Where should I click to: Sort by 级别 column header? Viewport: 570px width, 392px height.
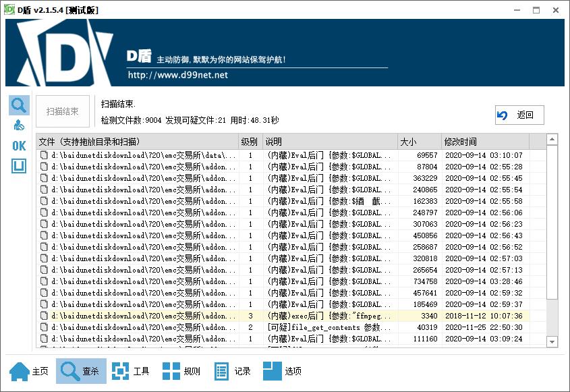[x=250, y=142]
